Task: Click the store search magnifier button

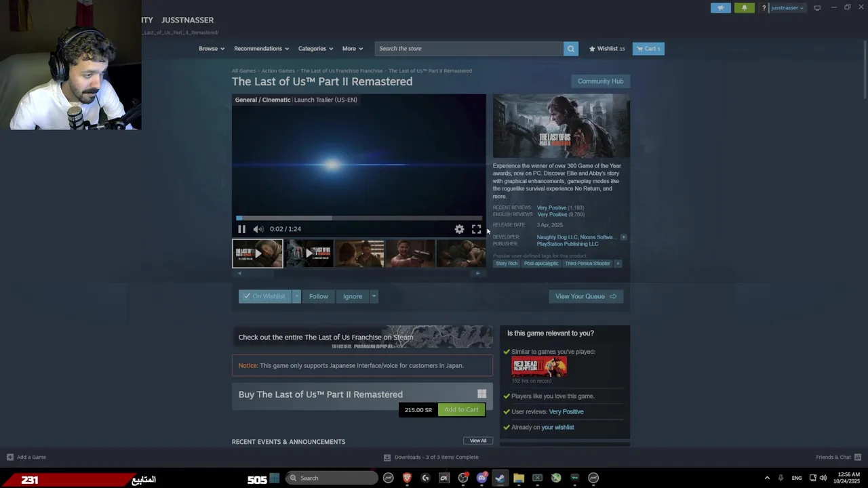Action: (571, 49)
